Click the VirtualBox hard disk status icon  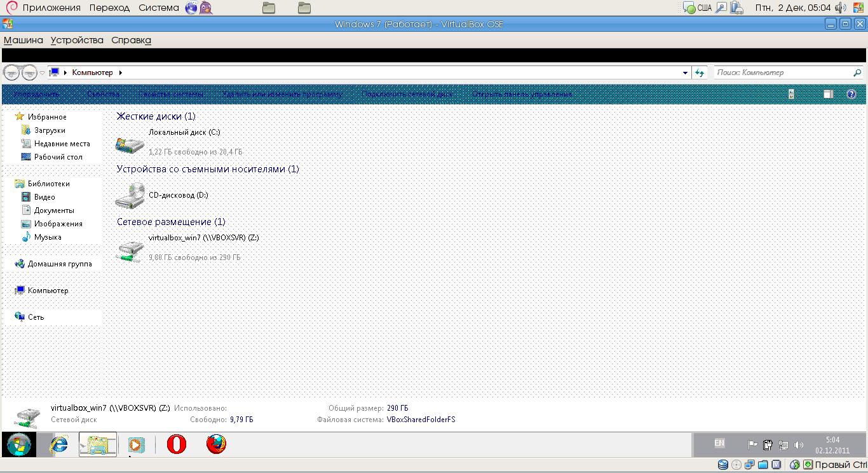pyautogui.click(x=723, y=465)
